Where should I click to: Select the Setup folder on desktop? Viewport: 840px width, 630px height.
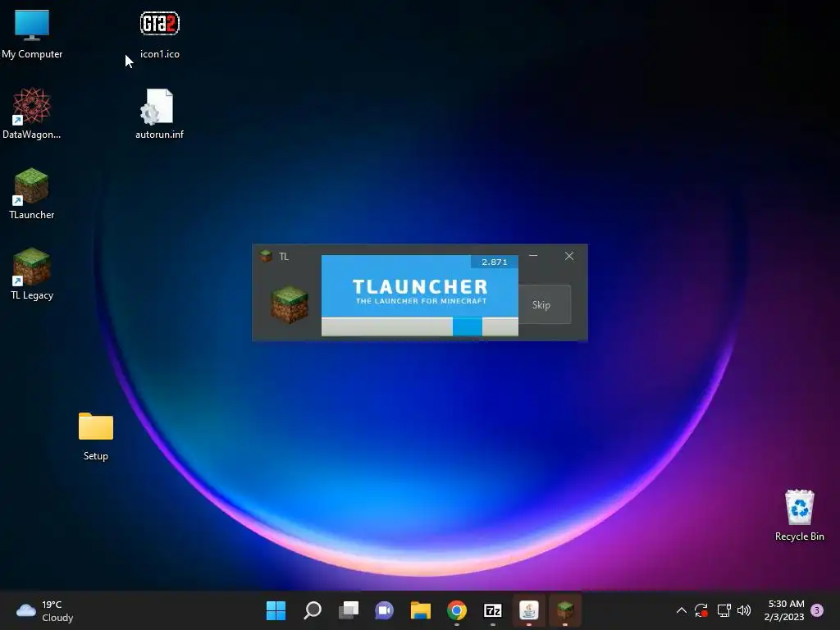tap(96, 435)
